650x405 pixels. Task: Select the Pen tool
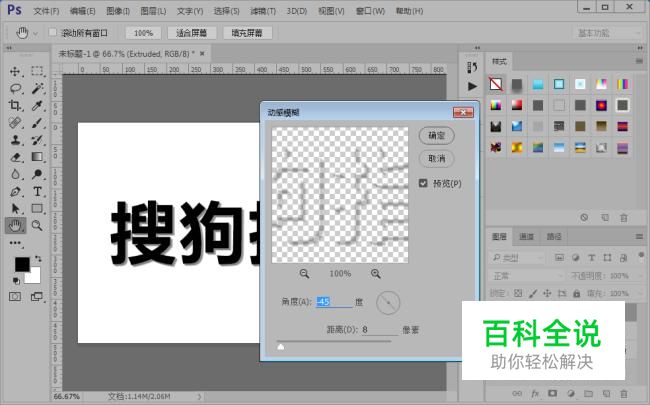tap(15, 192)
